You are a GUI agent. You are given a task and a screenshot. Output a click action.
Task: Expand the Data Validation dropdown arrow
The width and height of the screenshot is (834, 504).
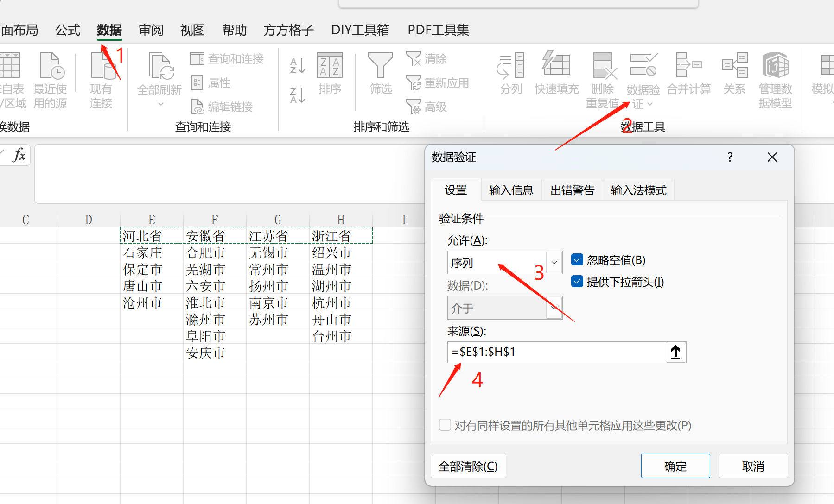pos(650,104)
